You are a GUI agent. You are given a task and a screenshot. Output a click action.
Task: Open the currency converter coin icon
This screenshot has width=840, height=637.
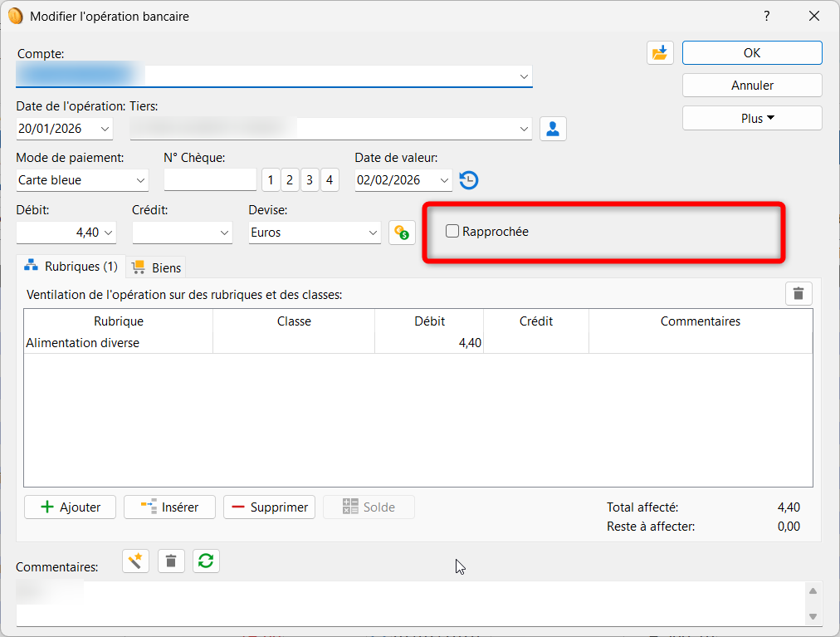click(x=402, y=233)
